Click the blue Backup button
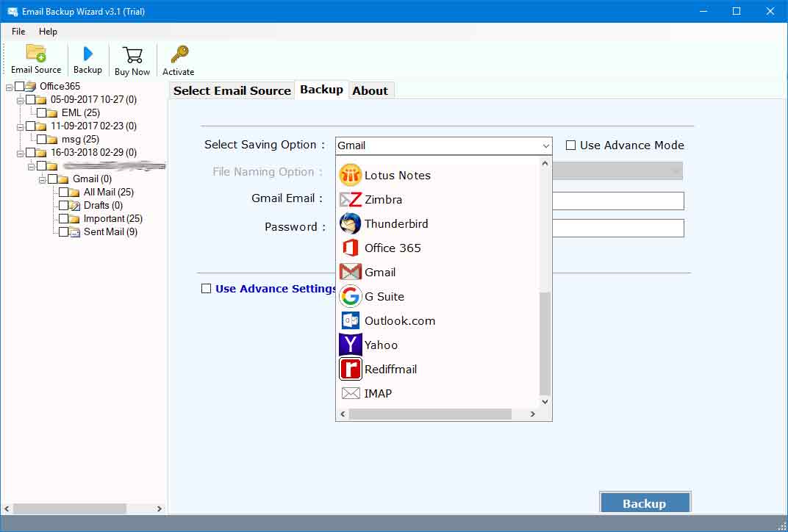Viewport: 788px width, 532px height. tap(645, 503)
